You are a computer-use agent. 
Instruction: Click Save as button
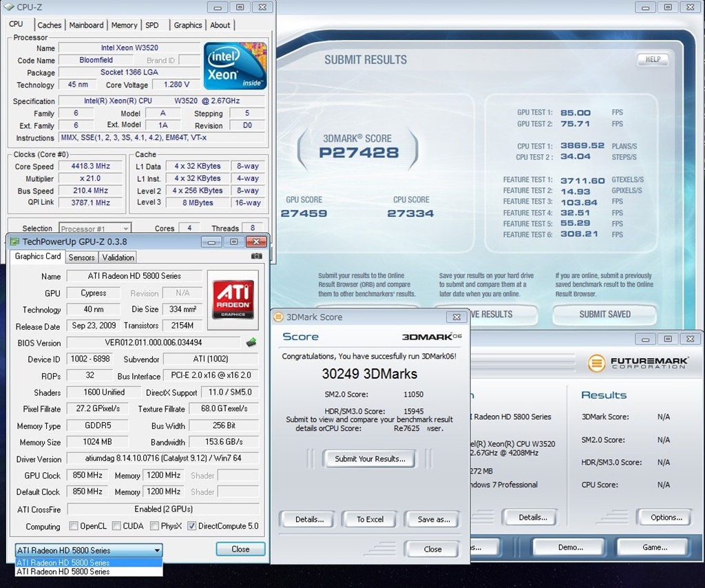tap(434, 519)
